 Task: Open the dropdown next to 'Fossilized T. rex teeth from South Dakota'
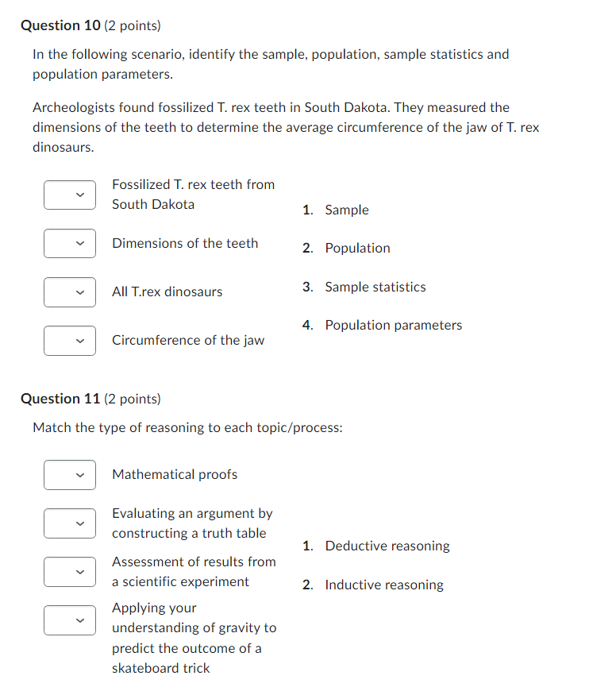pos(70,195)
